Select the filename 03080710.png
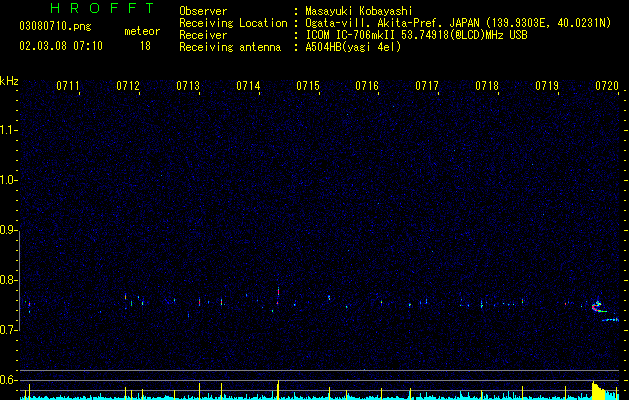 (x=55, y=27)
